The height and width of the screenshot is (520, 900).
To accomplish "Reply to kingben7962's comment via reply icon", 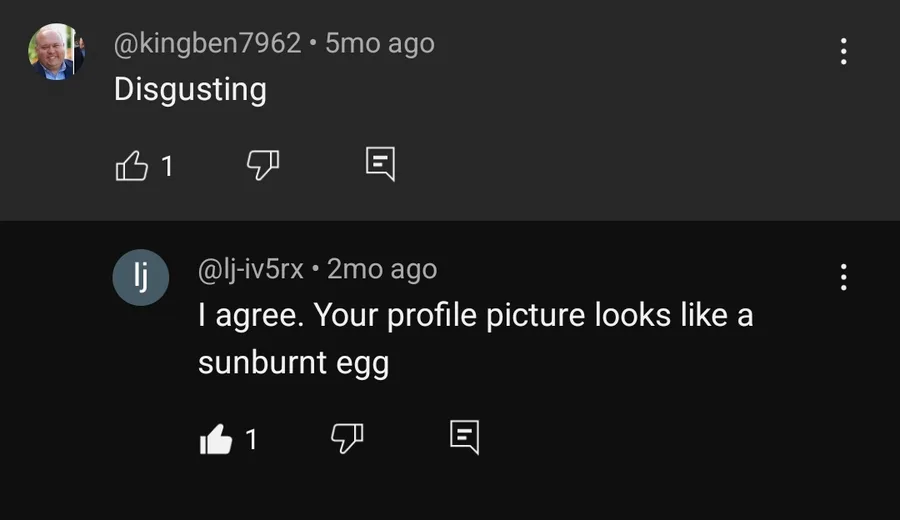I will tap(381, 164).
